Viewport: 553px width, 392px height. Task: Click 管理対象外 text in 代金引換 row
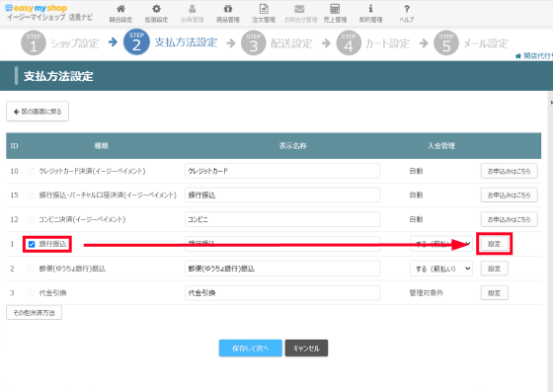(x=426, y=293)
